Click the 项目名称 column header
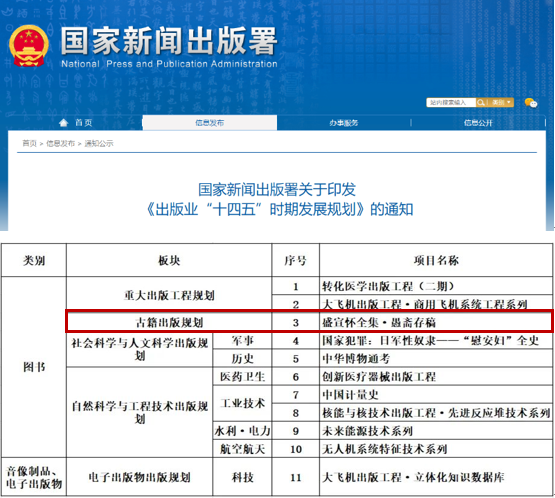 point(436,261)
